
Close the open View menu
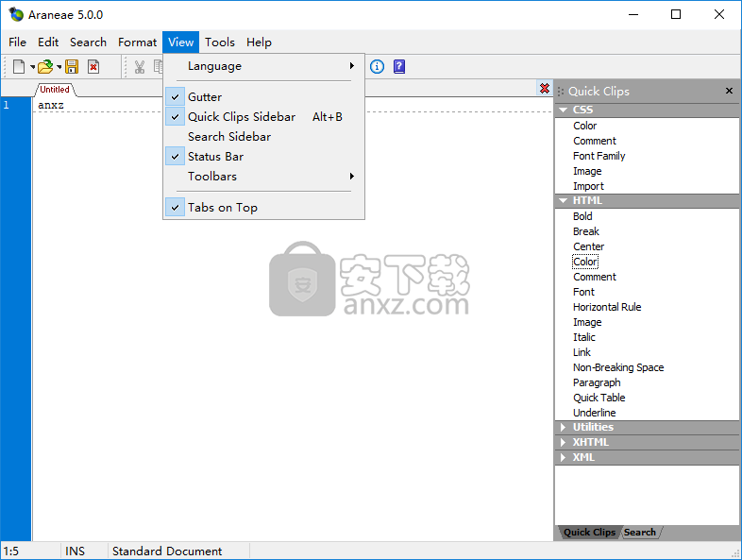point(180,42)
